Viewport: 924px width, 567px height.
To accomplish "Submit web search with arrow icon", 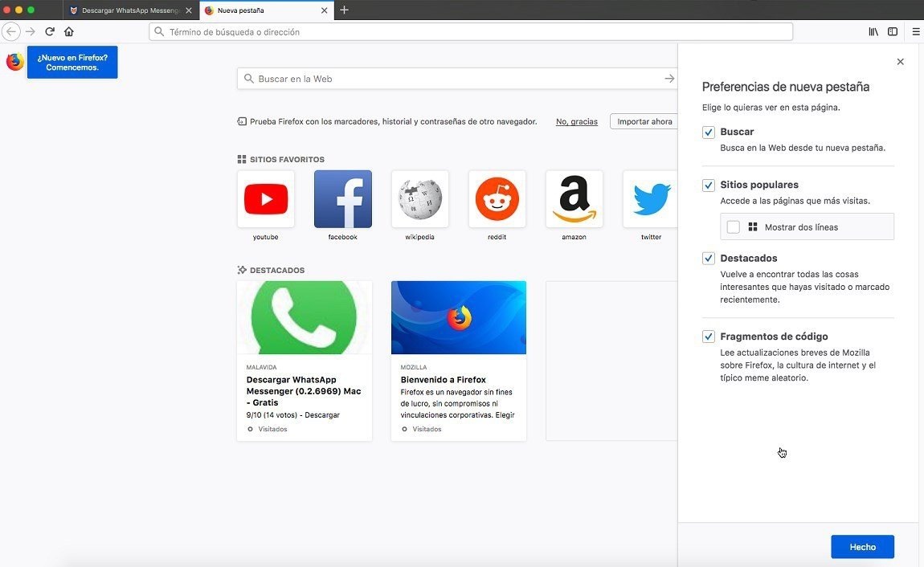I will coord(669,79).
